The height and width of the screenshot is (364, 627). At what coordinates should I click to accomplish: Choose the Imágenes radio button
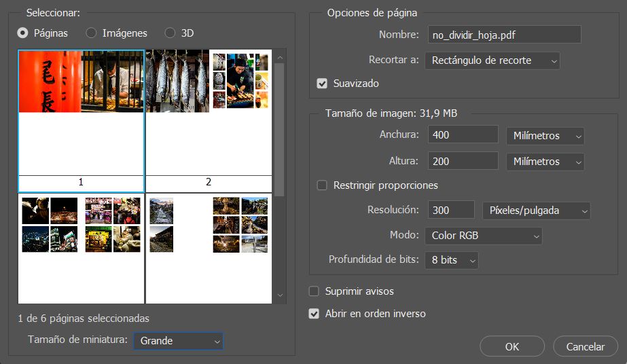point(92,33)
